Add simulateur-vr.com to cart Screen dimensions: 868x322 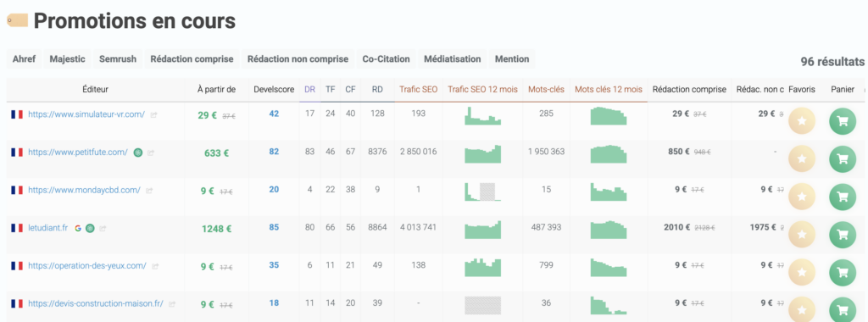point(843,121)
